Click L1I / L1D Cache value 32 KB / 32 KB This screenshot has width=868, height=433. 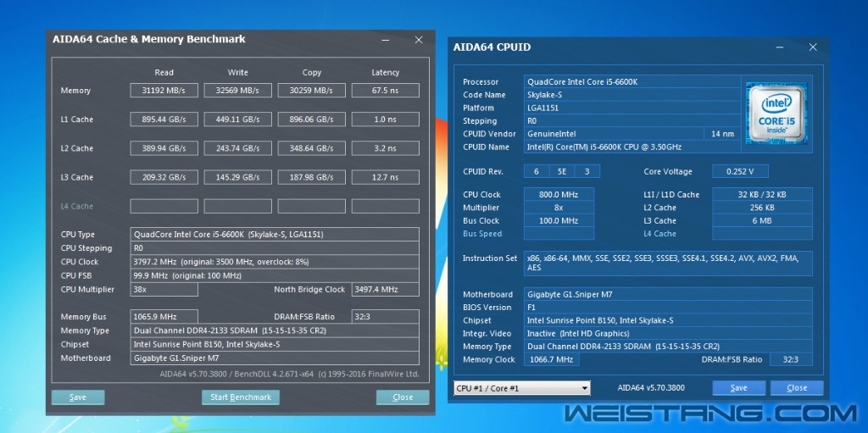coord(762,195)
